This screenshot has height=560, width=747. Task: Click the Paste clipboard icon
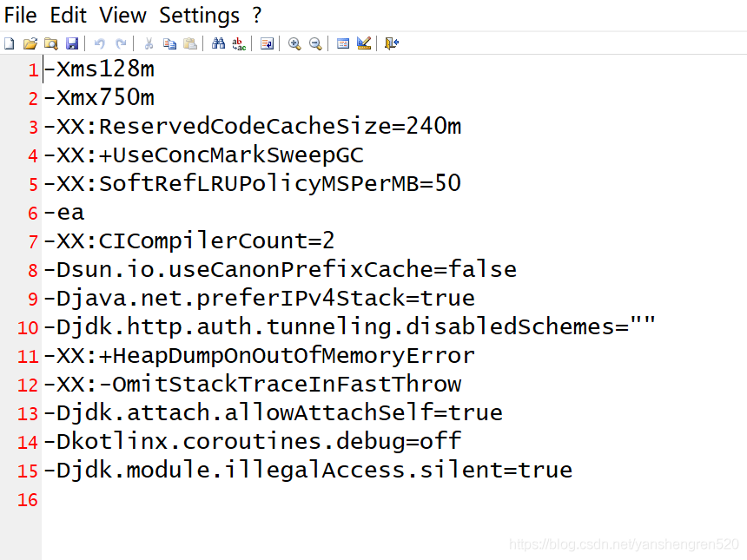click(190, 43)
